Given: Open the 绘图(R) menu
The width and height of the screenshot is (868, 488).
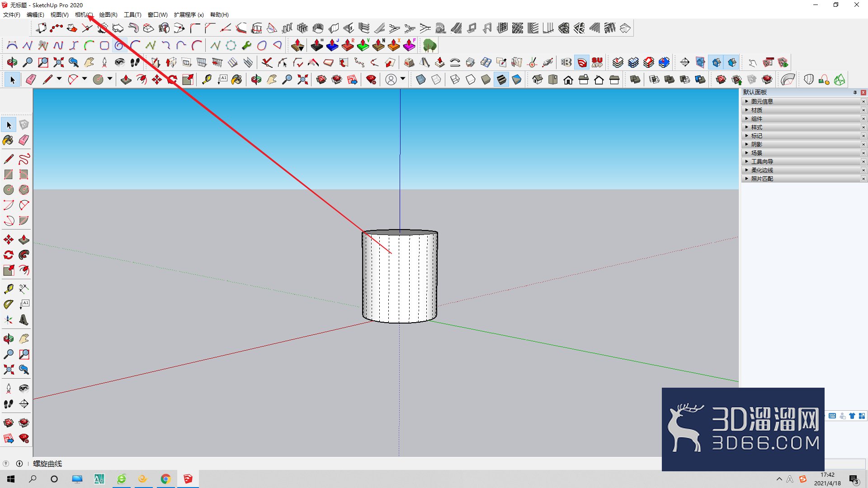Looking at the screenshot, I should [108, 15].
